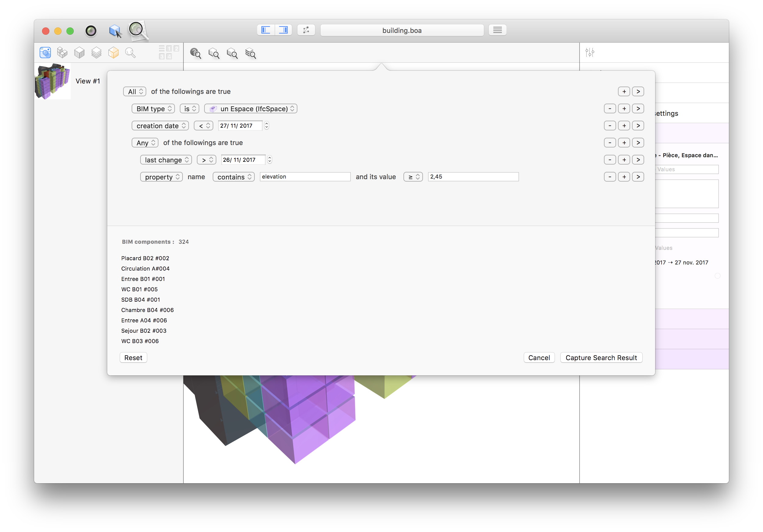Open the property criterion dropdown

(x=161, y=177)
